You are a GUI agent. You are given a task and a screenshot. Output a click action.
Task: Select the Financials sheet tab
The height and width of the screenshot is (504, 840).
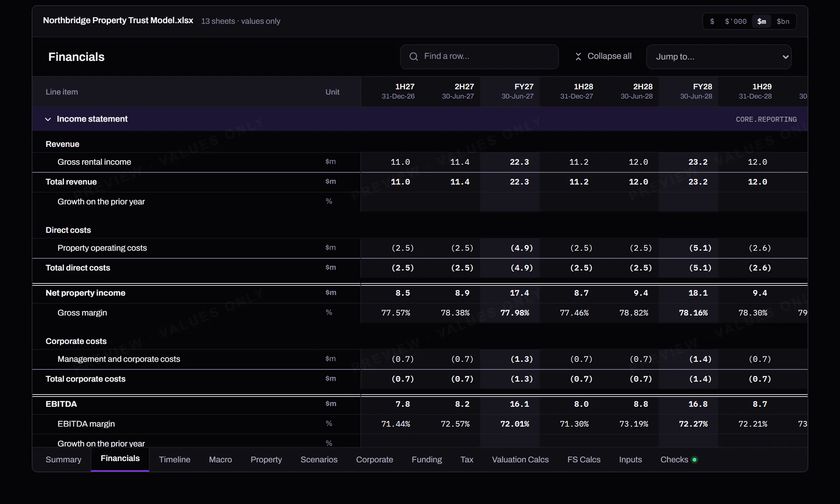click(x=120, y=459)
